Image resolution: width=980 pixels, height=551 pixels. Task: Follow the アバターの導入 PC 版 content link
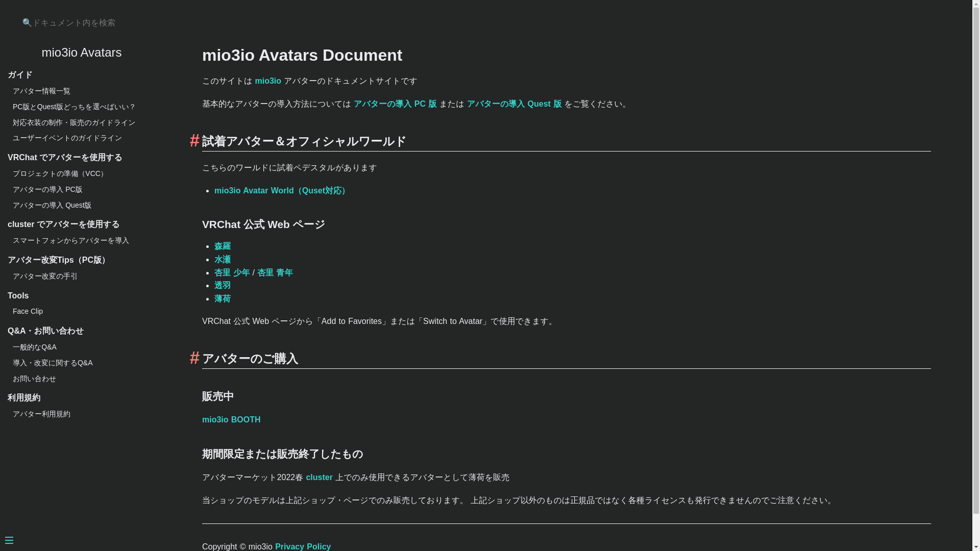(x=395, y=104)
